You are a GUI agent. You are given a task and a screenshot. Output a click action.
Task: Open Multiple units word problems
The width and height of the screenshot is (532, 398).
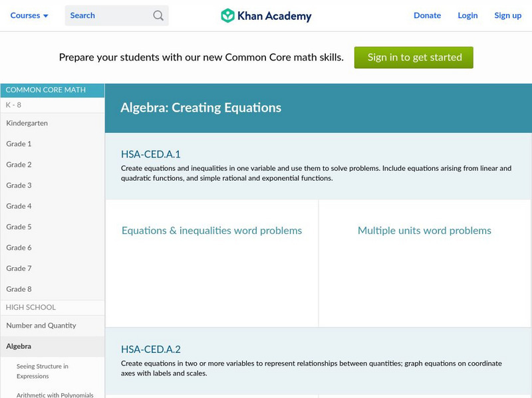click(424, 231)
